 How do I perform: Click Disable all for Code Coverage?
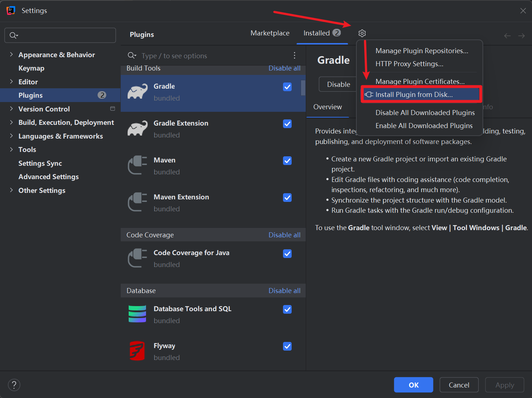(x=284, y=235)
